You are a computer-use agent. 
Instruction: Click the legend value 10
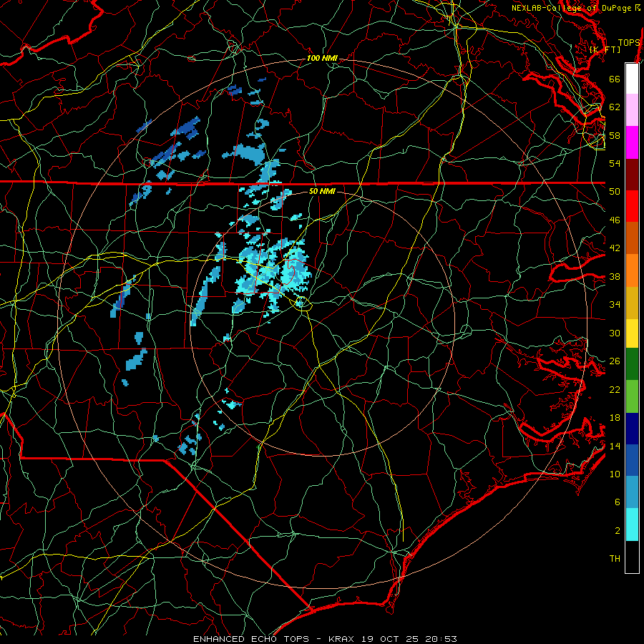[615, 474]
